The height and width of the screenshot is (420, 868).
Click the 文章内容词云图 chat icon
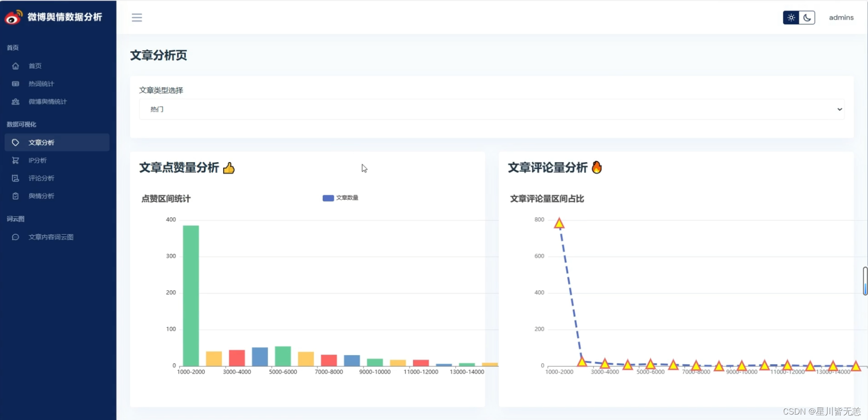pos(15,237)
